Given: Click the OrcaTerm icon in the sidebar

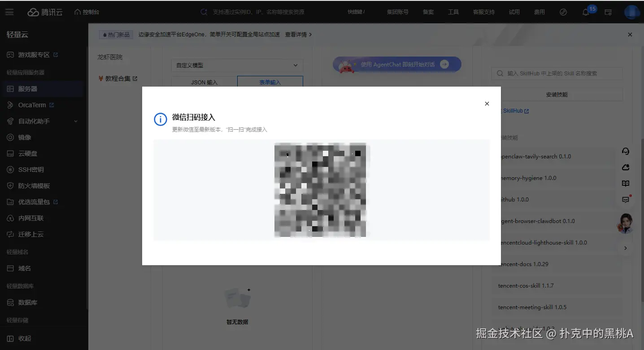Looking at the screenshot, I should coord(10,105).
